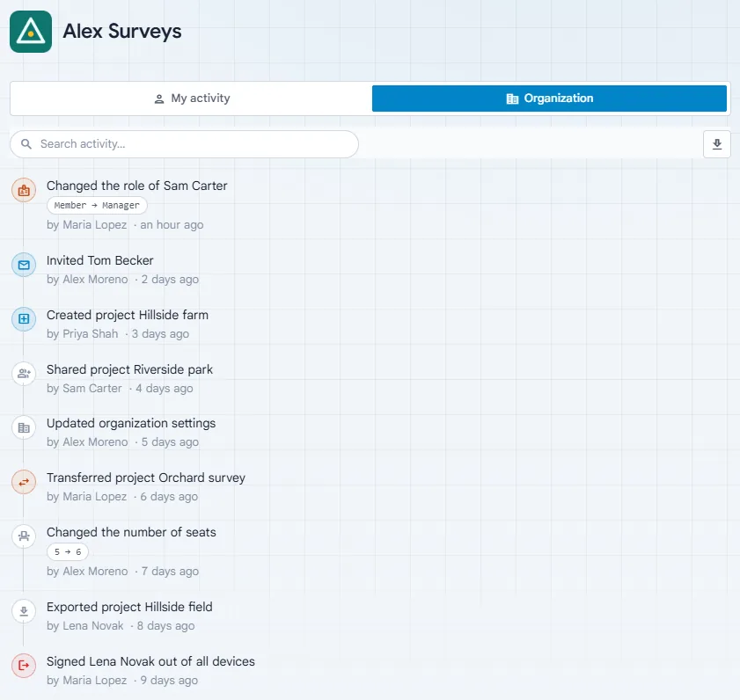Click the share people icon beside Riverside park
This screenshot has width=740, height=700.
(24, 374)
